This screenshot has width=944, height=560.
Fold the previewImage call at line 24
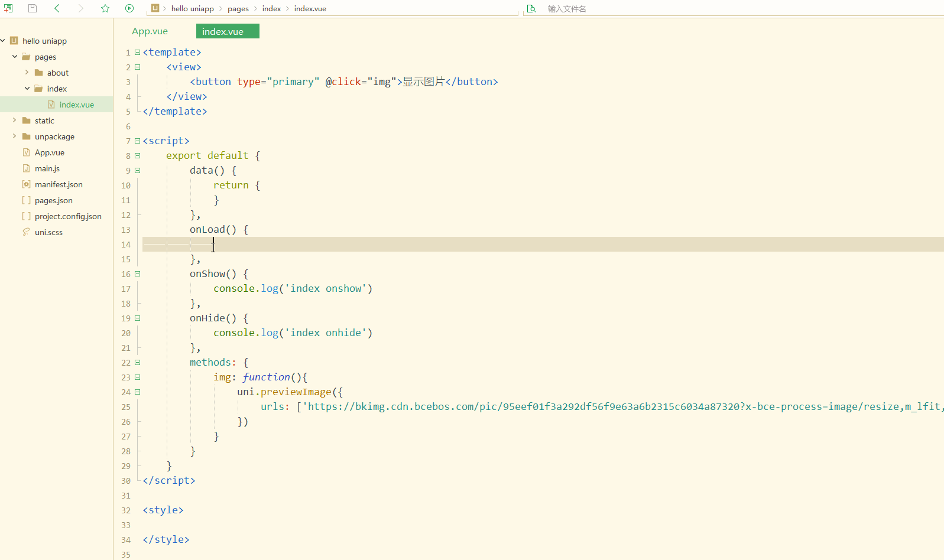pos(137,392)
